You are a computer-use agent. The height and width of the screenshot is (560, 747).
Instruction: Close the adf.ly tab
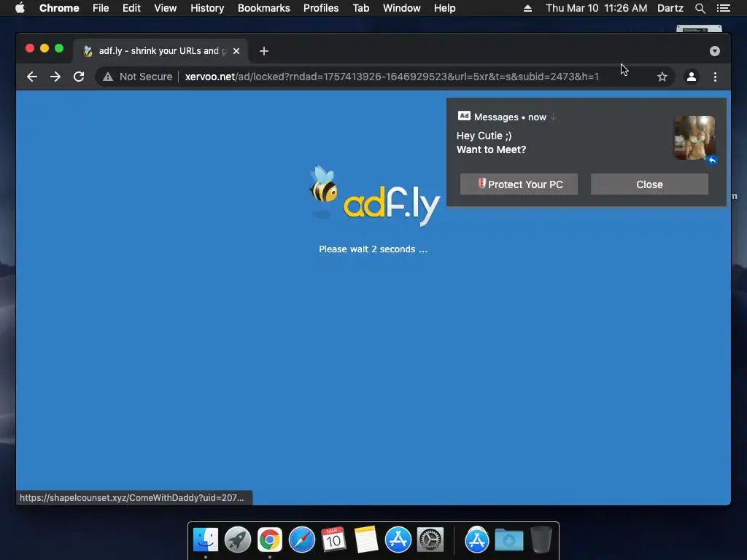tap(236, 51)
